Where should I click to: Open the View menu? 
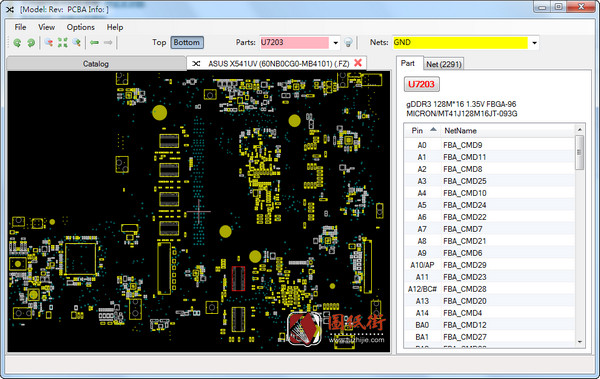tap(46, 27)
